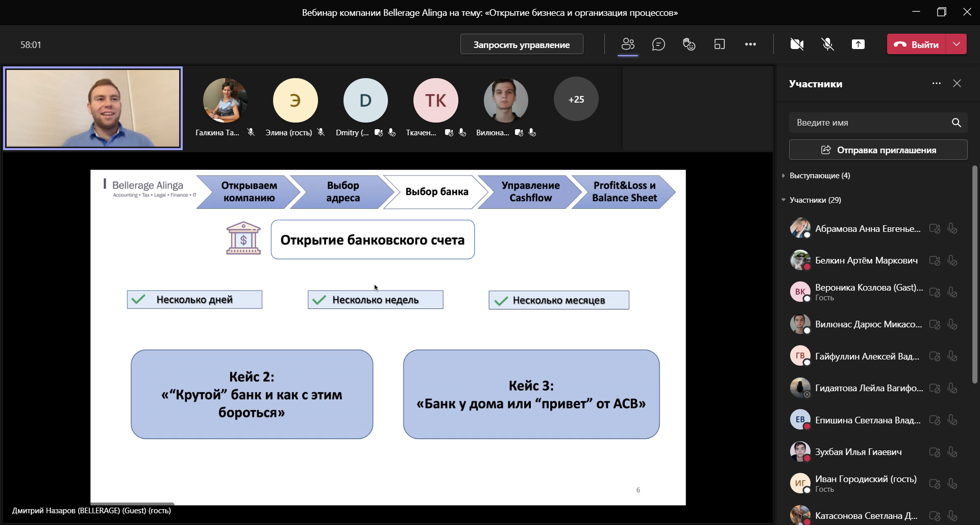
Task: Click microphone icon for Епишина Светлана
Action: [x=952, y=420]
